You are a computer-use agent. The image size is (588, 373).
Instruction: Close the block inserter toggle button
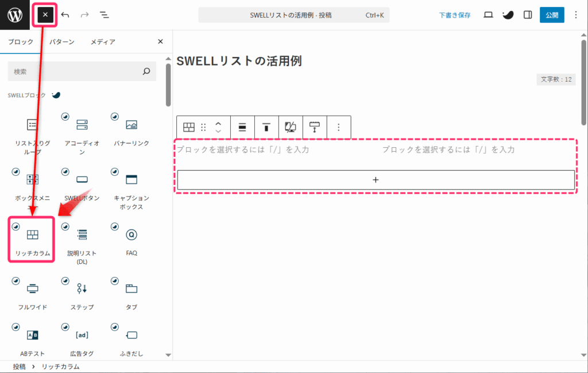click(x=45, y=15)
